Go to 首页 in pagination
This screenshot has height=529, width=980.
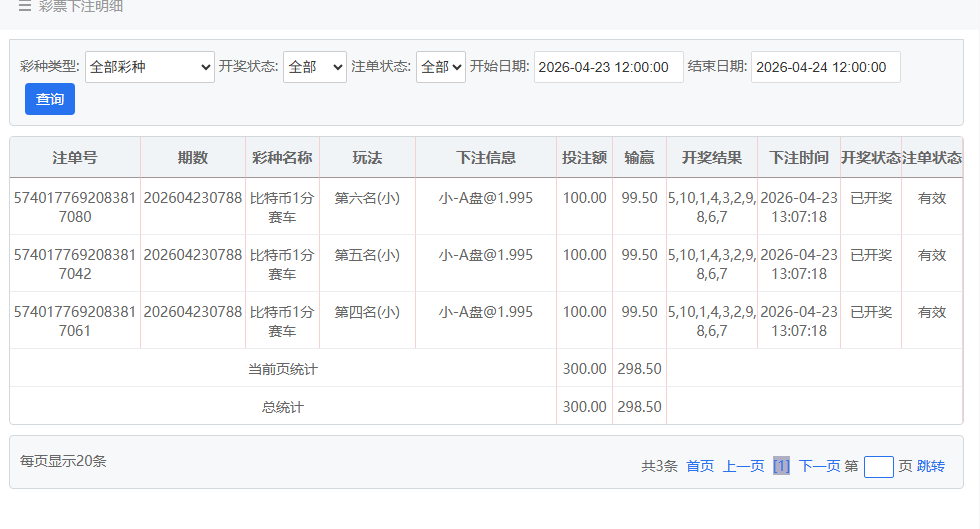(700, 466)
